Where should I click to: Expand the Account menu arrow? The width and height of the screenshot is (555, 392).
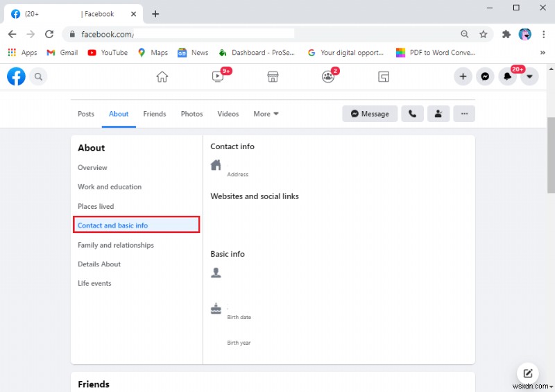click(529, 76)
